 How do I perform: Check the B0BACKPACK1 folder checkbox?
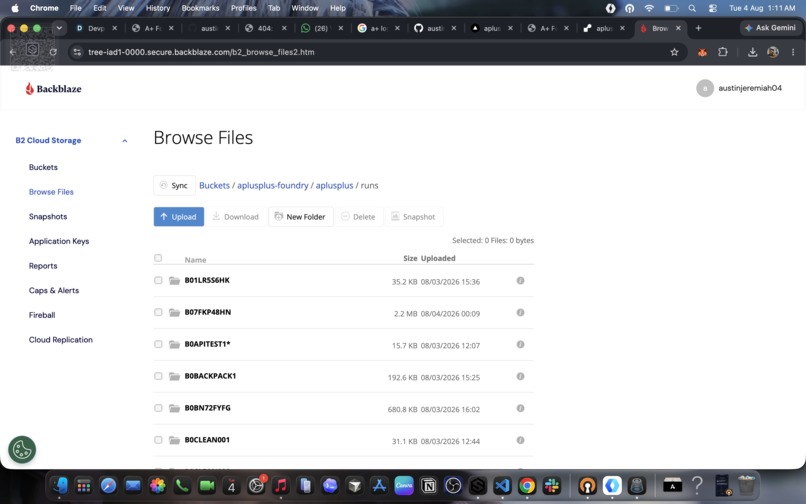[x=158, y=376]
